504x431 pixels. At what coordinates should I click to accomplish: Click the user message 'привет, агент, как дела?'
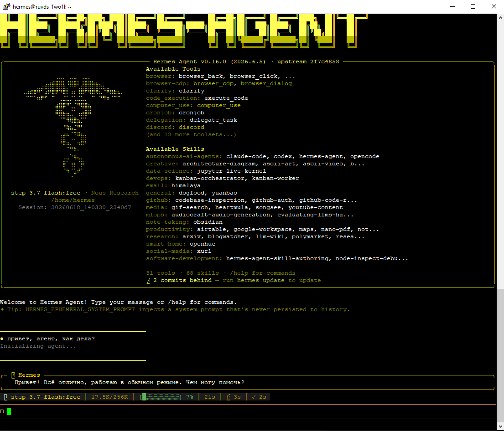[x=51, y=339]
